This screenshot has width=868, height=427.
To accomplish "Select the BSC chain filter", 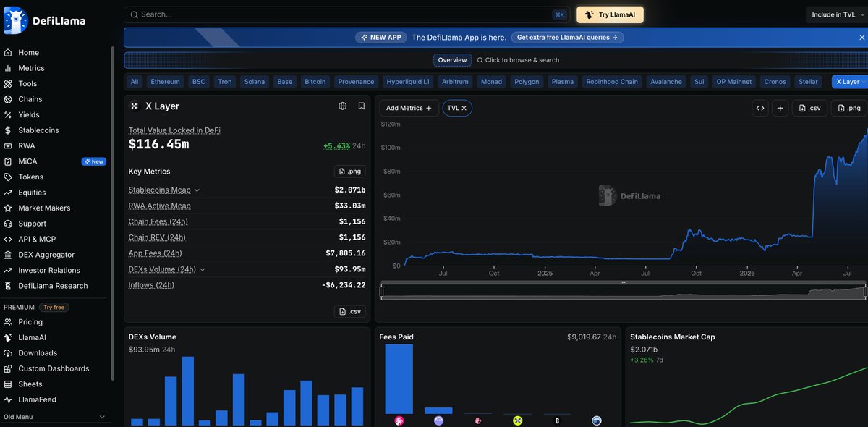I will click(199, 82).
